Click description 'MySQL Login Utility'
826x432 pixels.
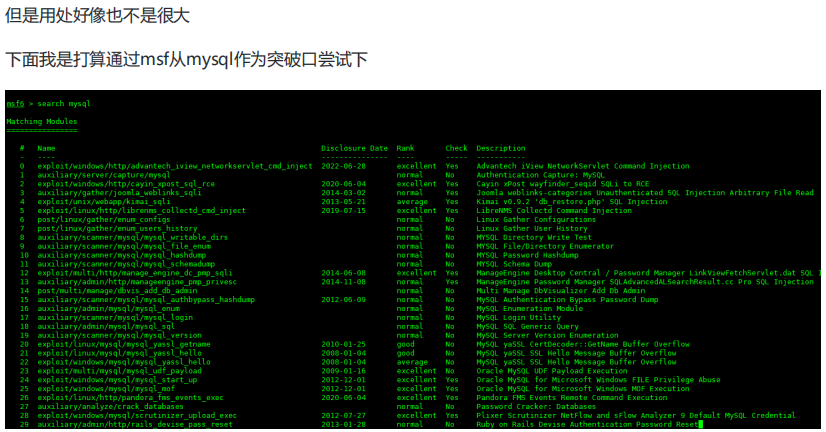518,318
